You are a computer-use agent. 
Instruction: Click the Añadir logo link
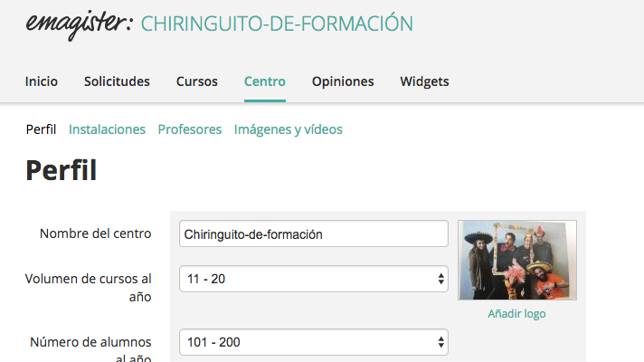pos(516,314)
